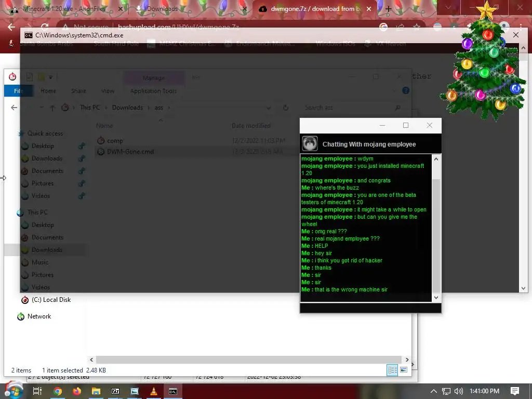Open network status in system tray
The image size is (532, 399).
(x=446, y=391)
